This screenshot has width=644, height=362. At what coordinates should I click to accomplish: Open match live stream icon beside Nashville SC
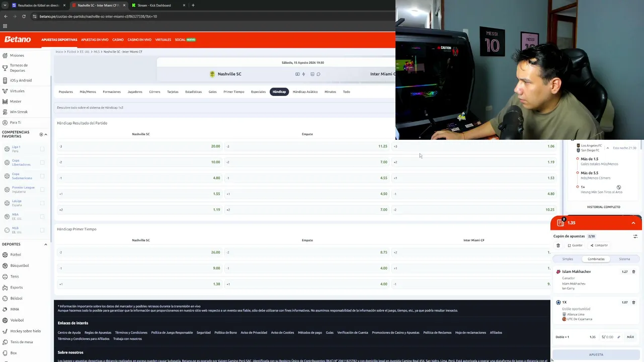click(x=297, y=74)
